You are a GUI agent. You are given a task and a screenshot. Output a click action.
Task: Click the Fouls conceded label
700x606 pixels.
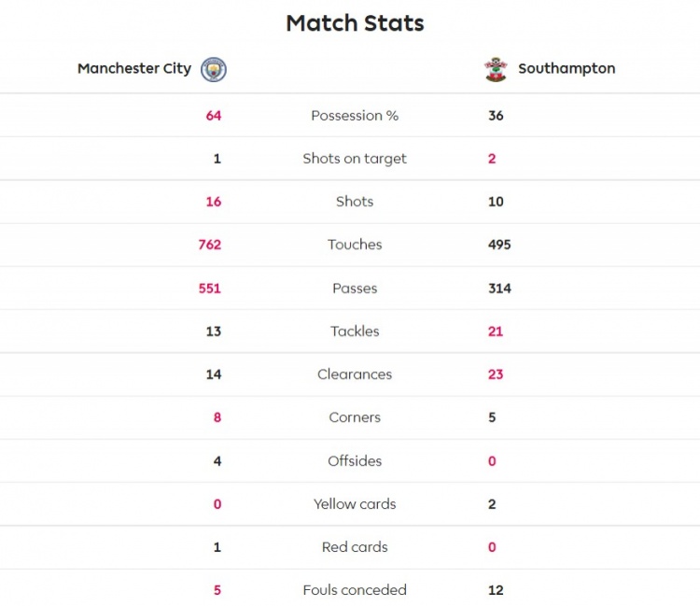click(x=355, y=590)
